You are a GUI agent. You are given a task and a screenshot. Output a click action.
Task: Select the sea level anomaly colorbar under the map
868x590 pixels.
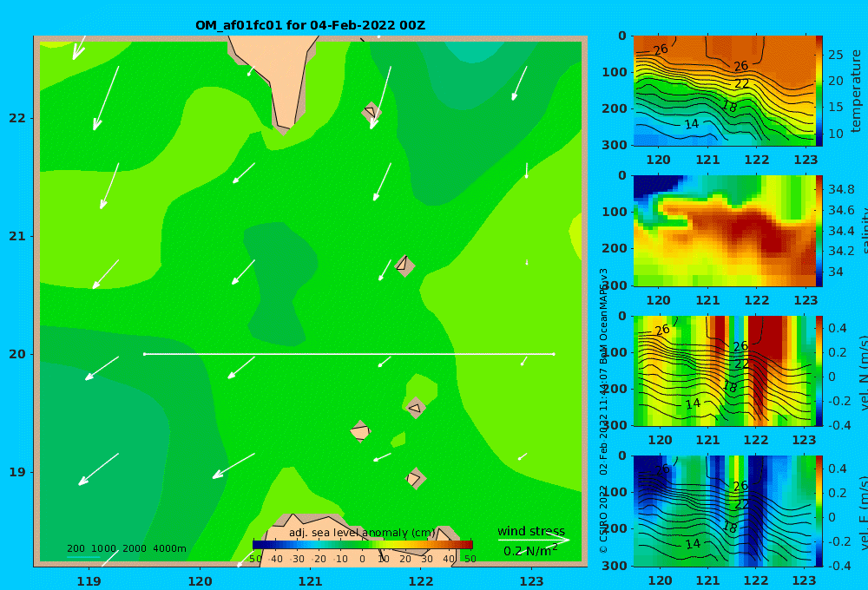(x=362, y=545)
